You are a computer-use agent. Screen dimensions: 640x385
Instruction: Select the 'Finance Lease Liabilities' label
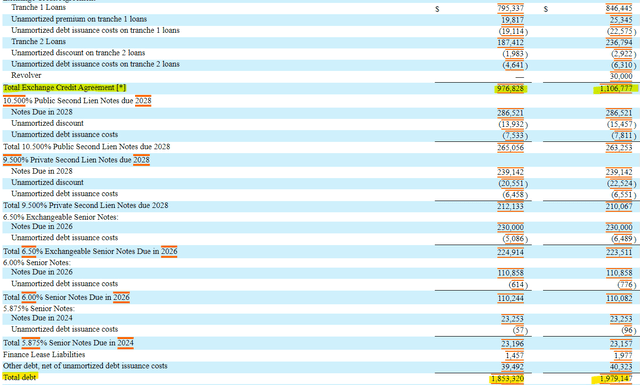pos(44,355)
